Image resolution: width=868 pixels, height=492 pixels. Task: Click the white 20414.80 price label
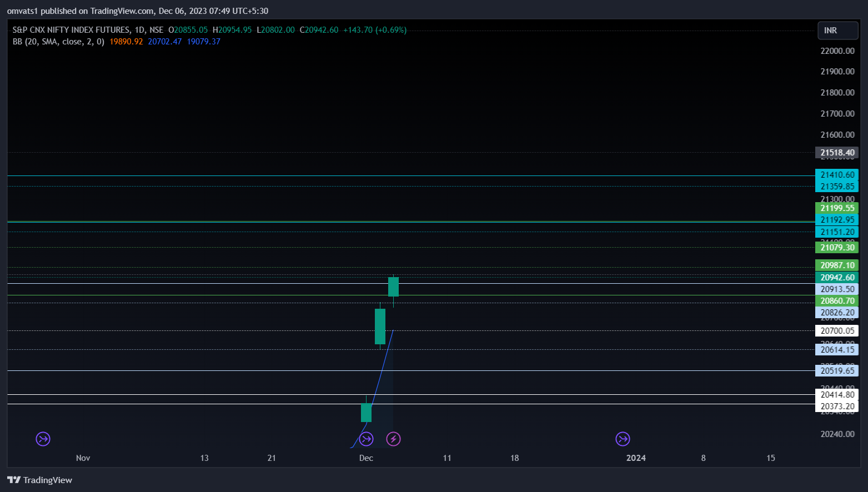click(837, 394)
